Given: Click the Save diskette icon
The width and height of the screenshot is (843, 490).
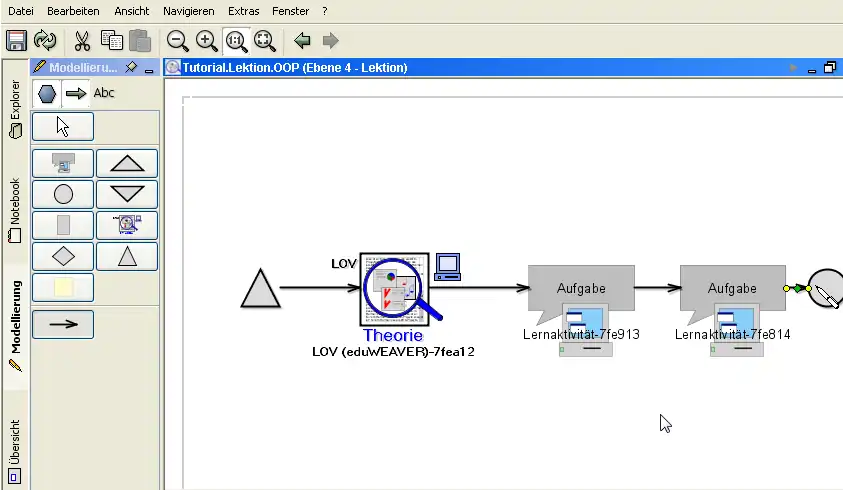Looking at the screenshot, I should coord(16,41).
